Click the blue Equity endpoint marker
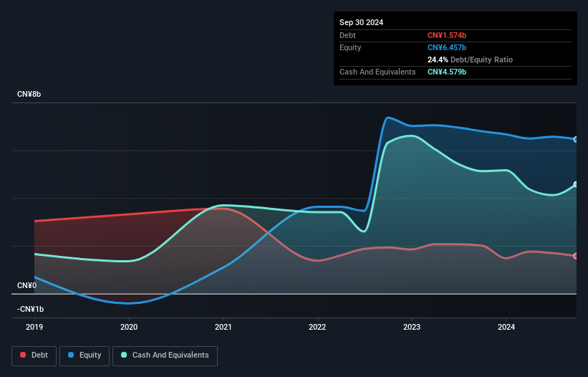Image resolution: width=588 pixels, height=377 pixels. (576, 140)
